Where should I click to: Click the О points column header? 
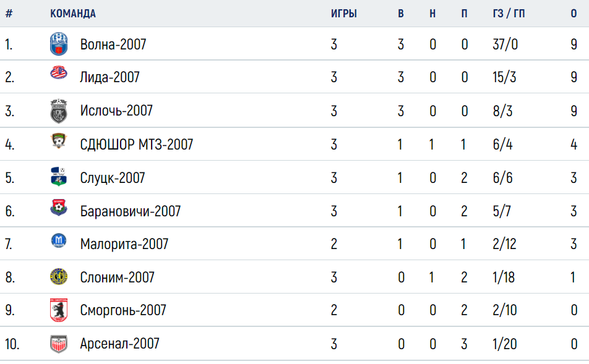pos(574,14)
